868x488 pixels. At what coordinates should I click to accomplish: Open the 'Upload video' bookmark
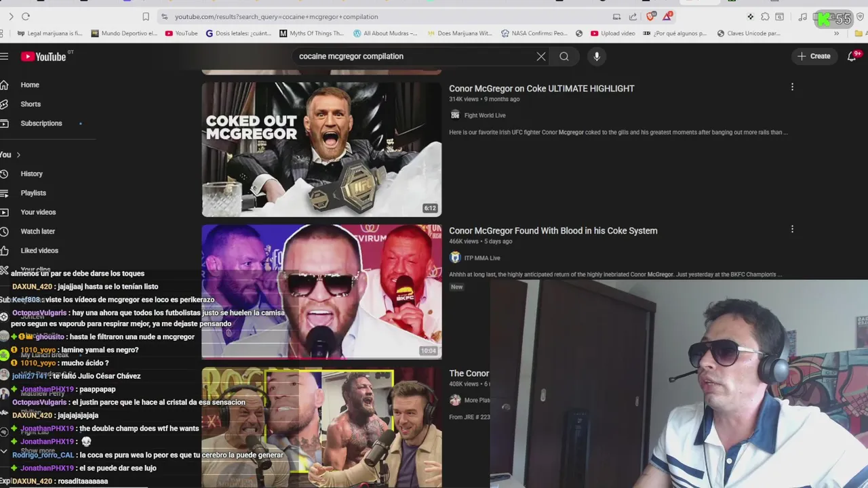pyautogui.click(x=613, y=33)
